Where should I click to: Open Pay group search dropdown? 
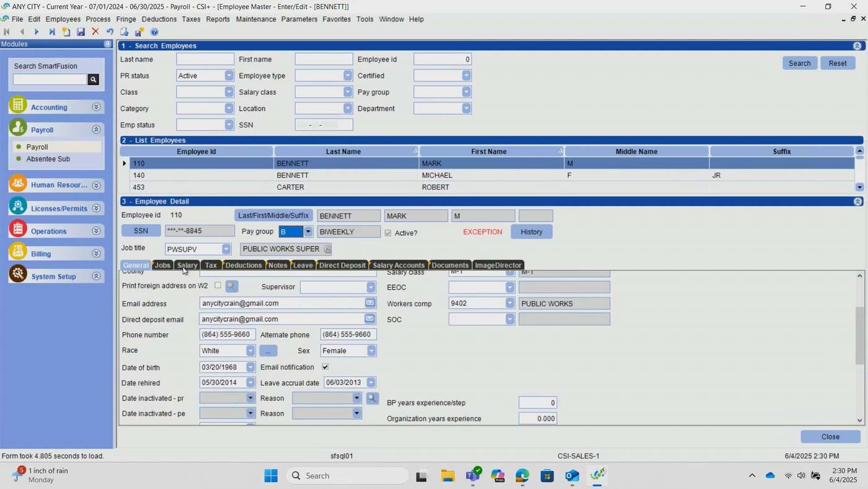click(466, 92)
